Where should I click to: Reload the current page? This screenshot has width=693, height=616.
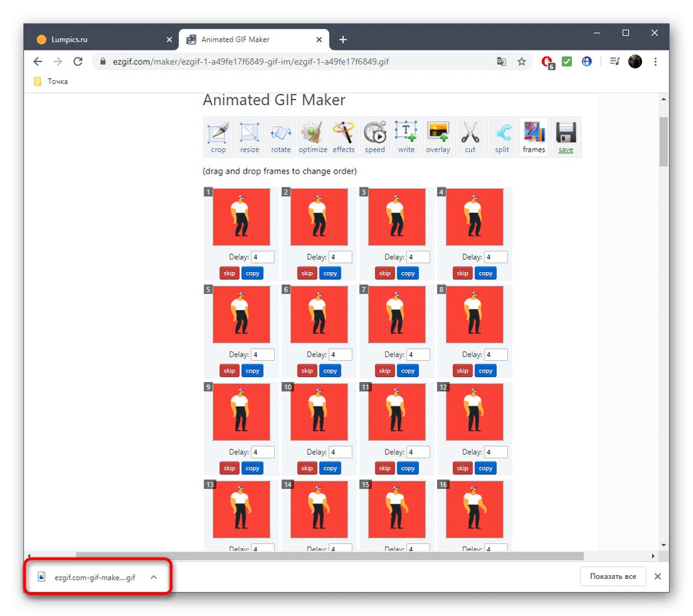click(78, 61)
